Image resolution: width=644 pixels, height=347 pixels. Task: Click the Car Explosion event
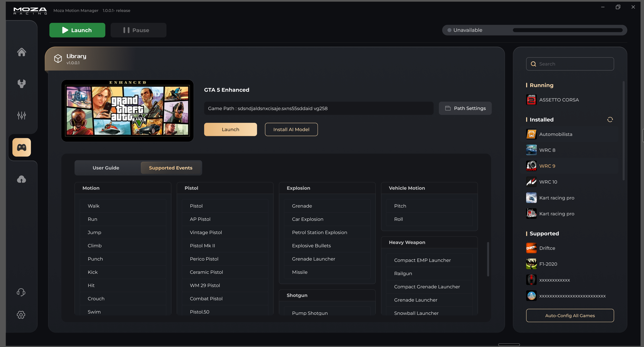click(327, 219)
